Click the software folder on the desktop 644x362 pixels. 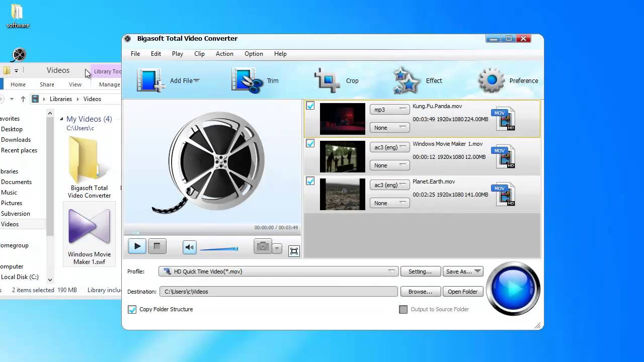18,16
